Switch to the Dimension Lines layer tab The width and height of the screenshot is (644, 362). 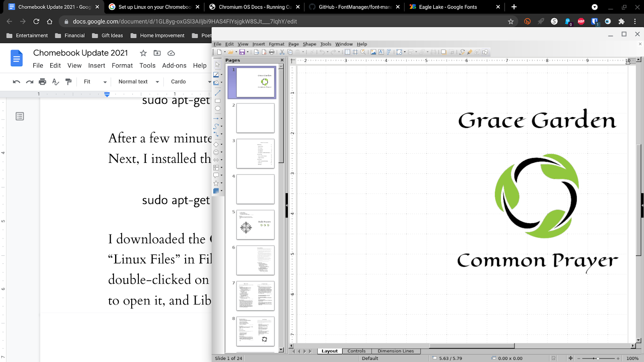(x=396, y=351)
